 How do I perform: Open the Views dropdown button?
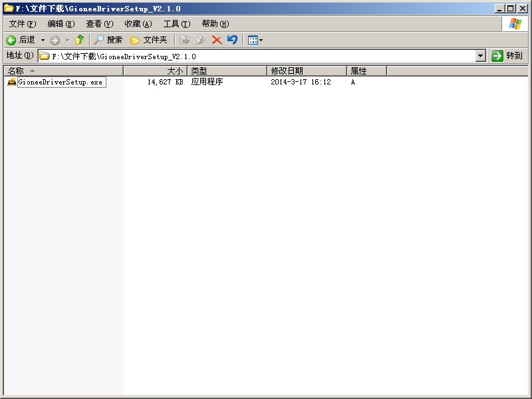point(255,40)
